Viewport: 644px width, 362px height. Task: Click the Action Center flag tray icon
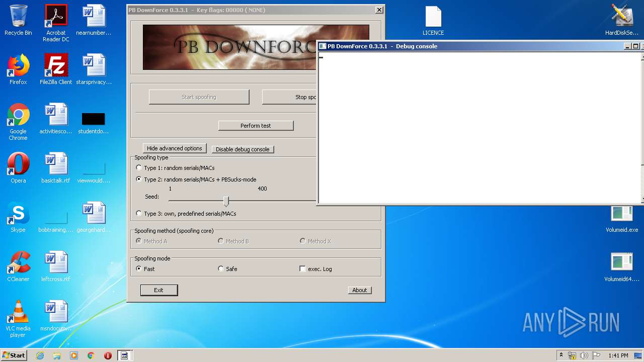pyautogui.click(x=596, y=355)
